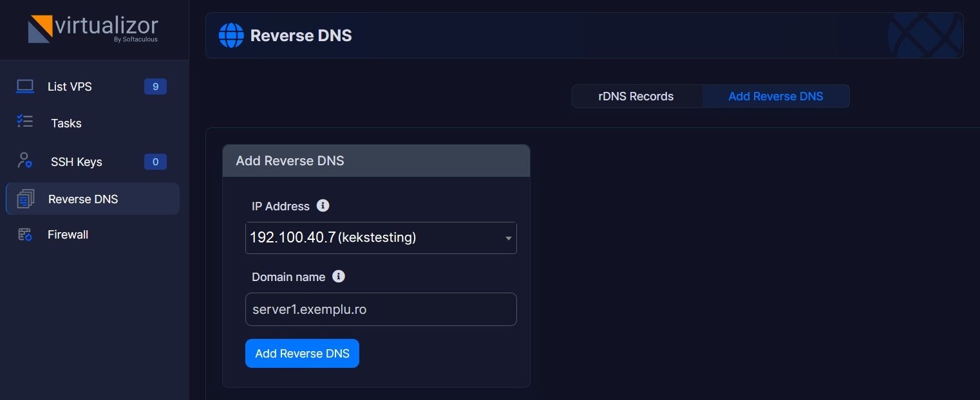Click the Reverse DNS sidebar icon

coord(26,199)
